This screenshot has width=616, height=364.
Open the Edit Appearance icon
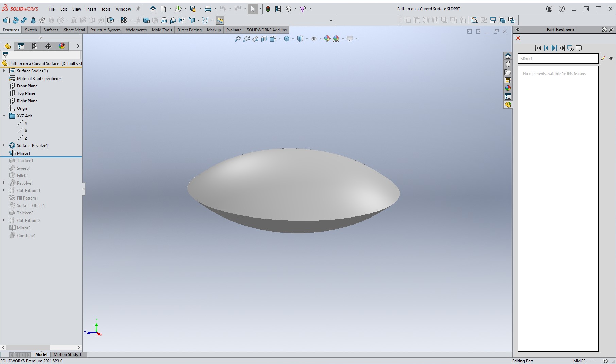point(327,39)
